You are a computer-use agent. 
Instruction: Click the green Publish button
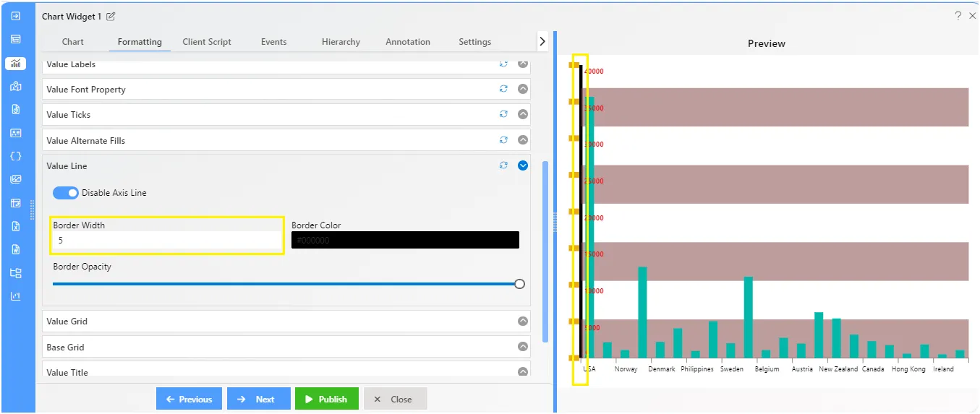point(327,399)
